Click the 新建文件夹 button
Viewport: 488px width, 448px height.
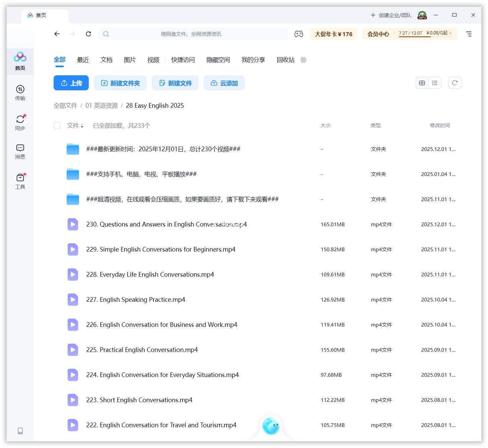120,83
